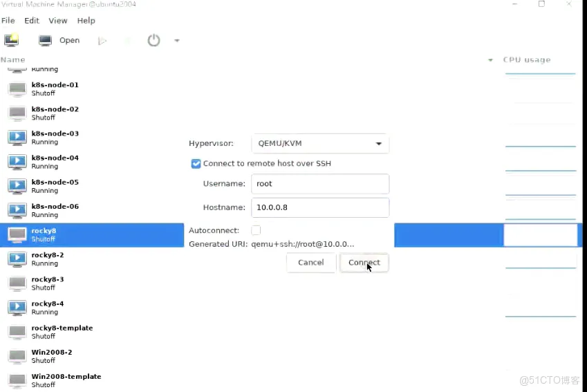The height and width of the screenshot is (392, 587).
Task: Click the rocky8-3 shutoff VM icon
Action: tap(17, 283)
